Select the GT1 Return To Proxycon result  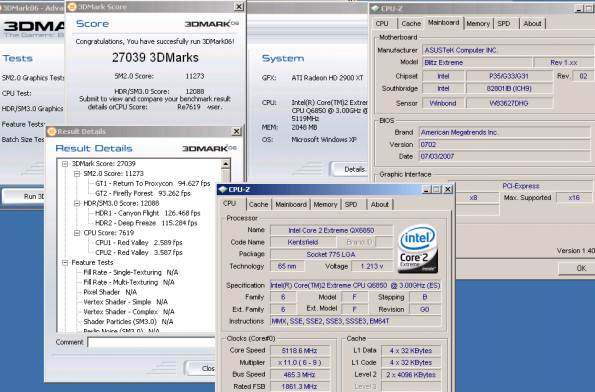[x=153, y=184]
